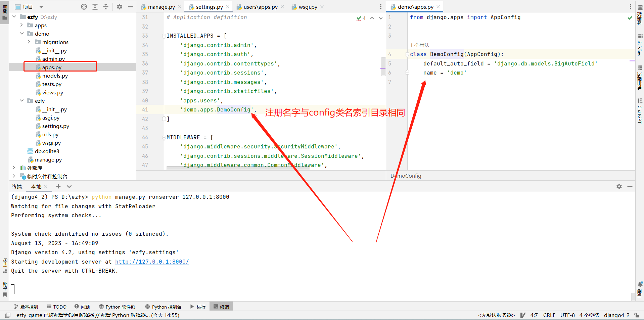The height and width of the screenshot is (320, 644).
Task: Click DemoConfig breadcrumb below right editor
Action: point(406,176)
